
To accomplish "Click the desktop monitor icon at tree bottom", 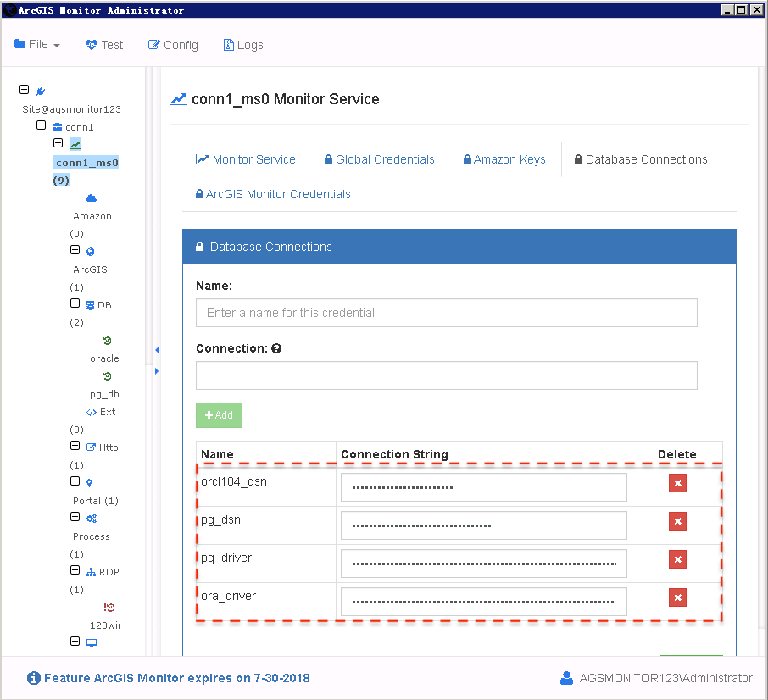I will (92, 643).
